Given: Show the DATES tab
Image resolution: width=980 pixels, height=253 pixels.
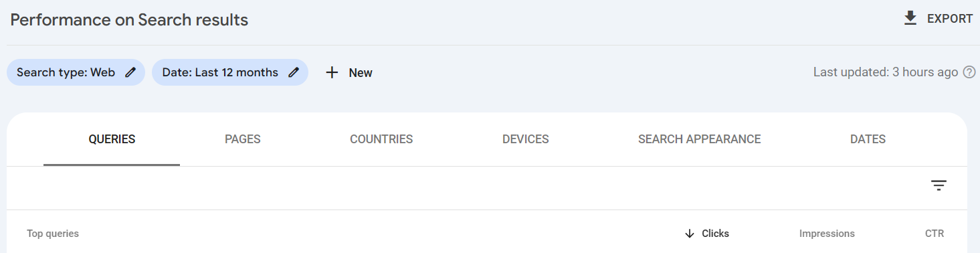Looking at the screenshot, I should (868, 139).
